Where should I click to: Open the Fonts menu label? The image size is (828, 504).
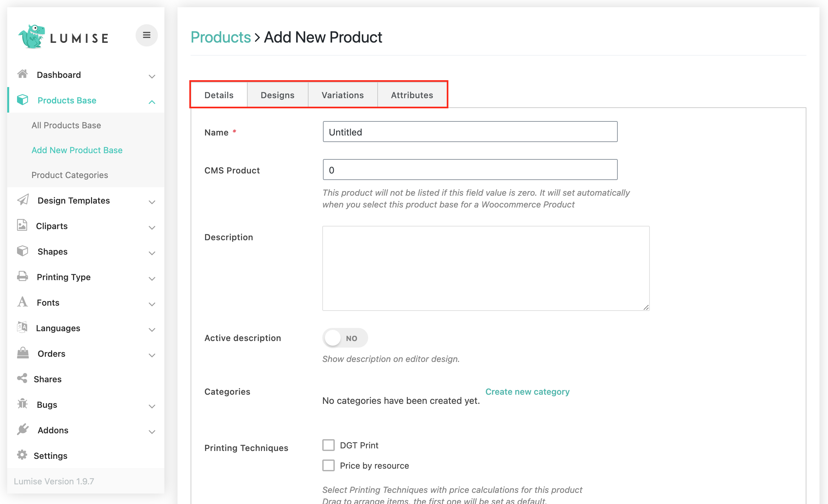pos(48,302)
